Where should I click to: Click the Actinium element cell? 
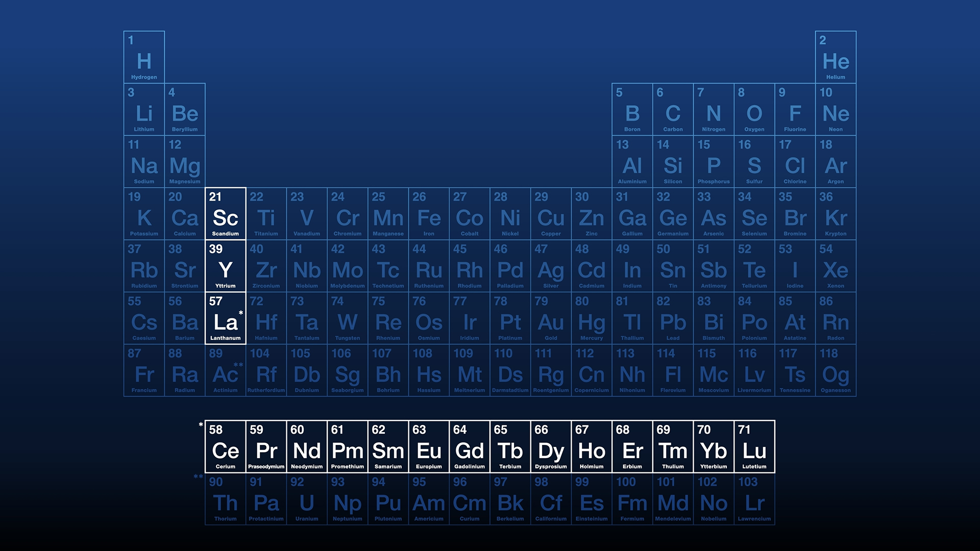225,370
